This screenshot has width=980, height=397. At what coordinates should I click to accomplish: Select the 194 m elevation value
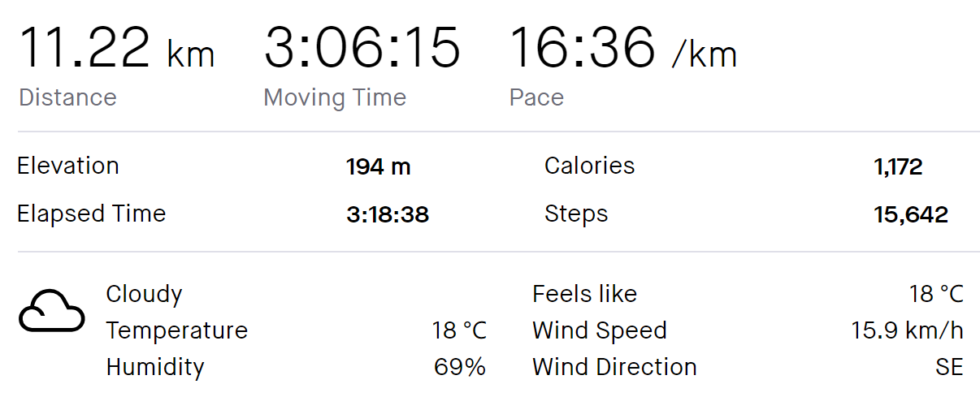point(378,167)
